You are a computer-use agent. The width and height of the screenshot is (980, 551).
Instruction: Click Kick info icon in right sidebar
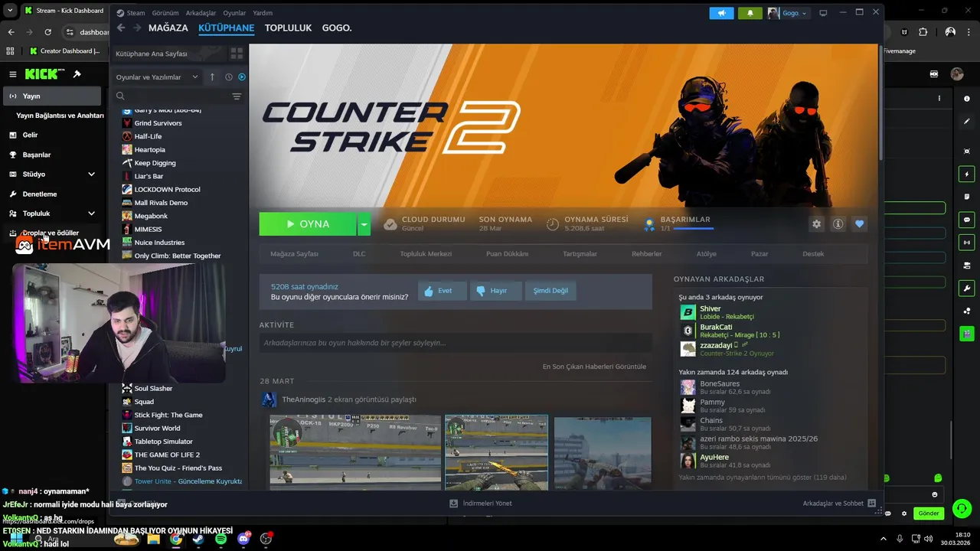tap(967, 99)
